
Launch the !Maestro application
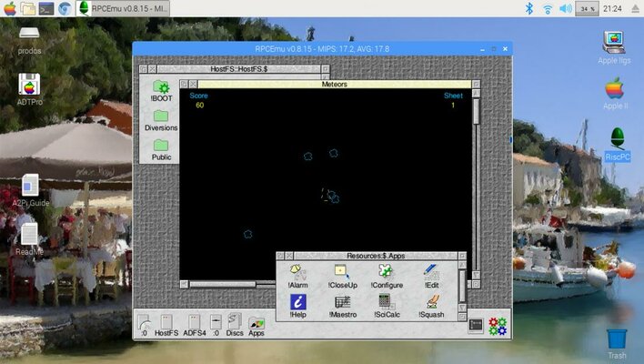[x=343, y=306]
